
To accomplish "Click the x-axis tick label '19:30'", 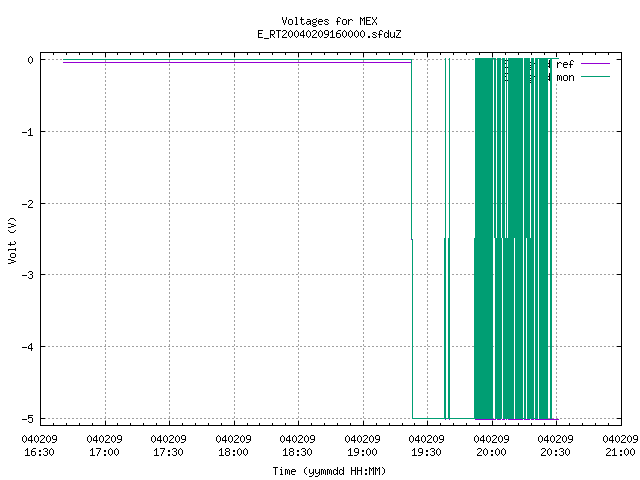I will pyautogui.click(x=426, y=452).
